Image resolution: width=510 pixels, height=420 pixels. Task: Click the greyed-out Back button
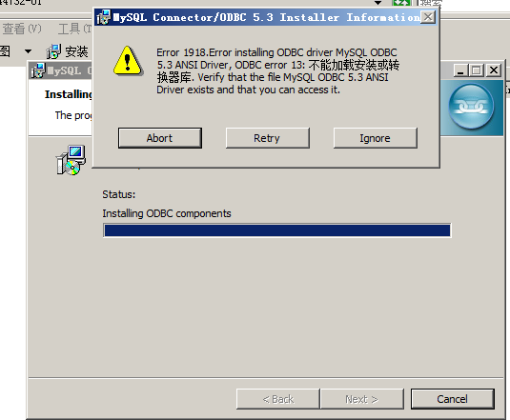pos(278,399)
